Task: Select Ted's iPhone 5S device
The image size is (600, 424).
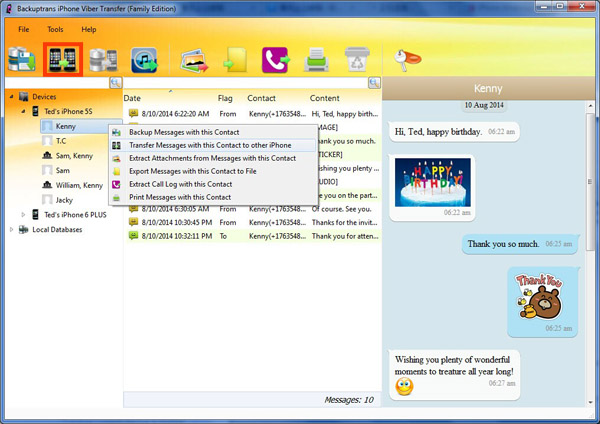Action: click(68, 111)
